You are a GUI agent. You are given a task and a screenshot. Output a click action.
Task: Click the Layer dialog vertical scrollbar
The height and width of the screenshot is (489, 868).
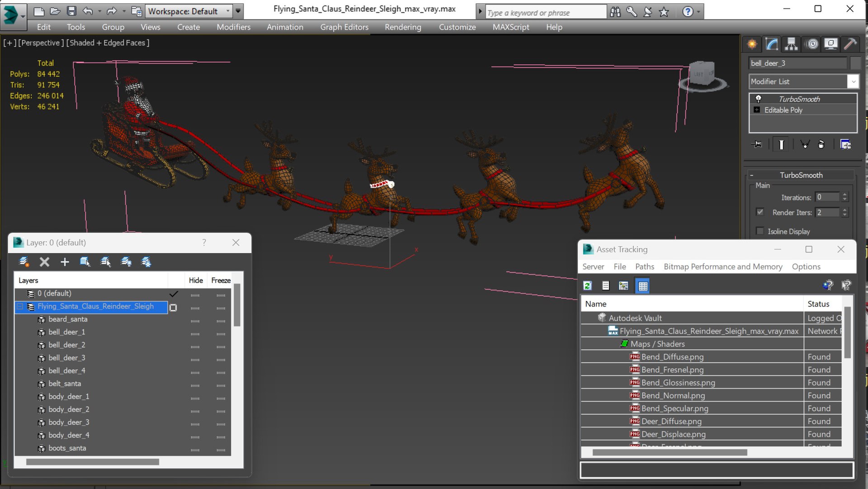click(x=237, y=305)
